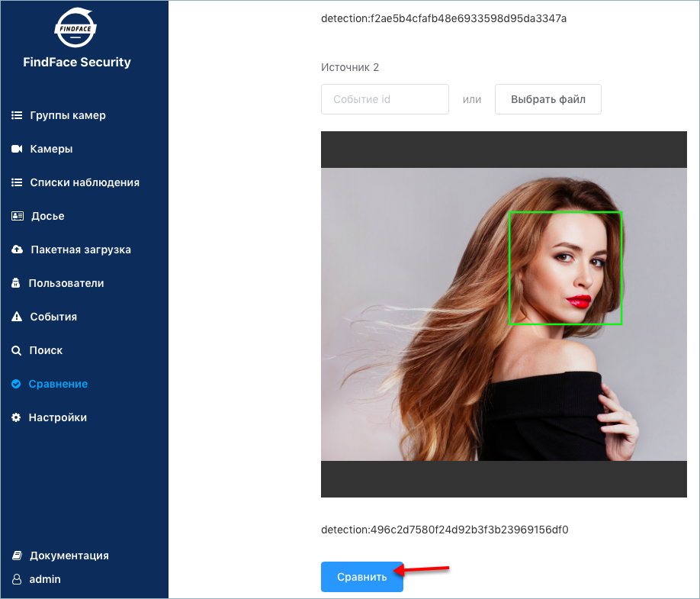The height and width of the screenshot is (599, 700).
Task: Navigate to Пользователи
Action: (x=66, y=283)
